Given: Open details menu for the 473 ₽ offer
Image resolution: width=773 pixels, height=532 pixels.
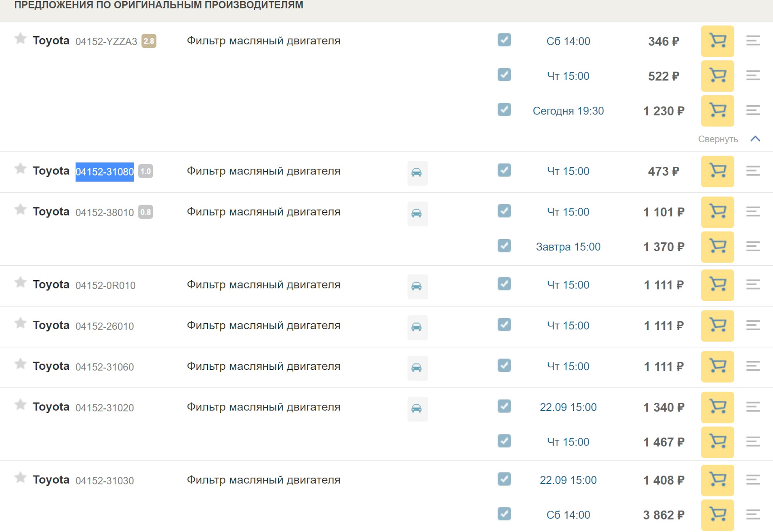Looking at the screenshot, I should (753, 171).
